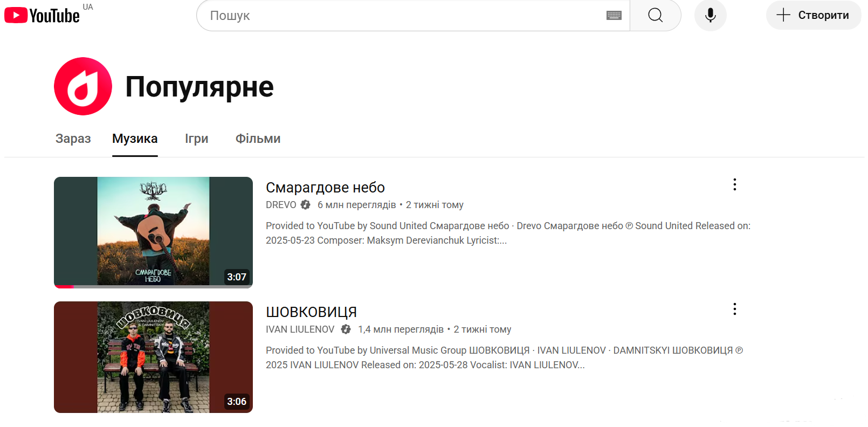868x427 pixels.
Task: Open the ШОВКОВИЦЯ title link
Action: (311, 312)
